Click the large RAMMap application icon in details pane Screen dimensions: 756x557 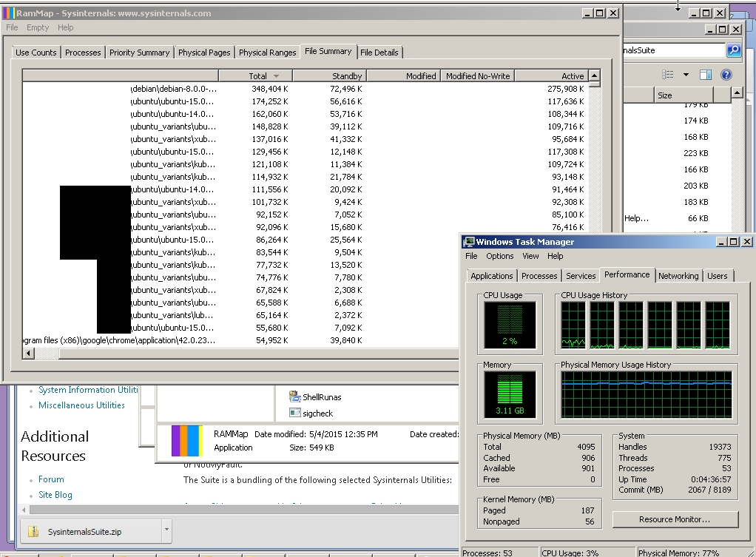coord(186,440)
